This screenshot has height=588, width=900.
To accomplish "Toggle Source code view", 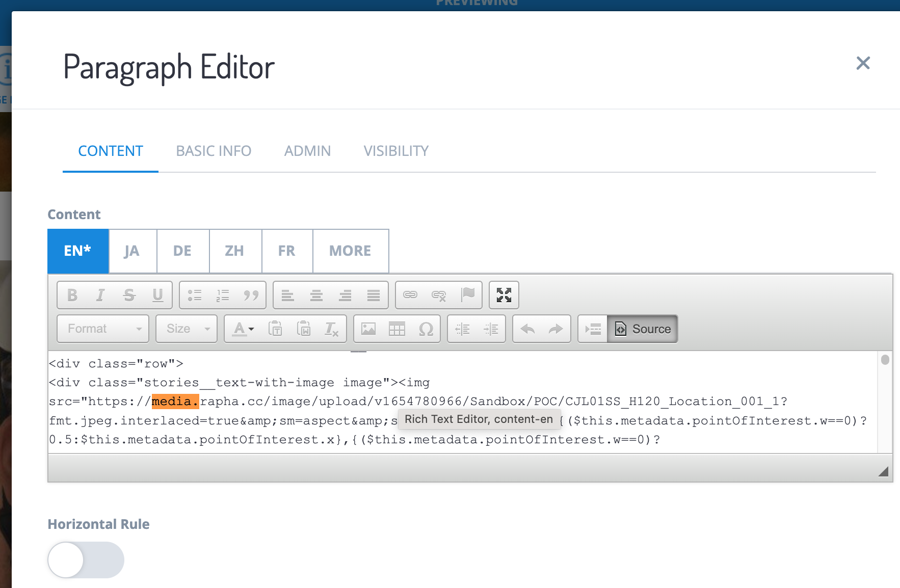I will 643,329.
